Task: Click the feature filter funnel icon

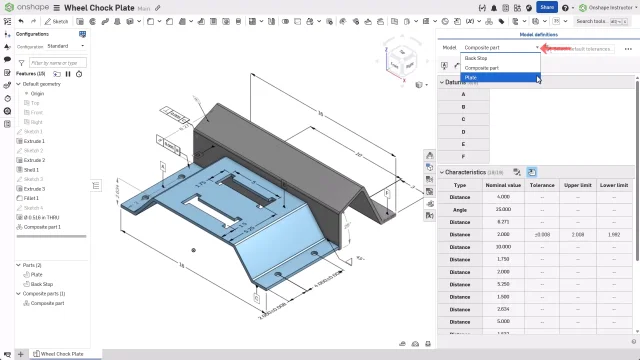Action: (x=21, y=63)
